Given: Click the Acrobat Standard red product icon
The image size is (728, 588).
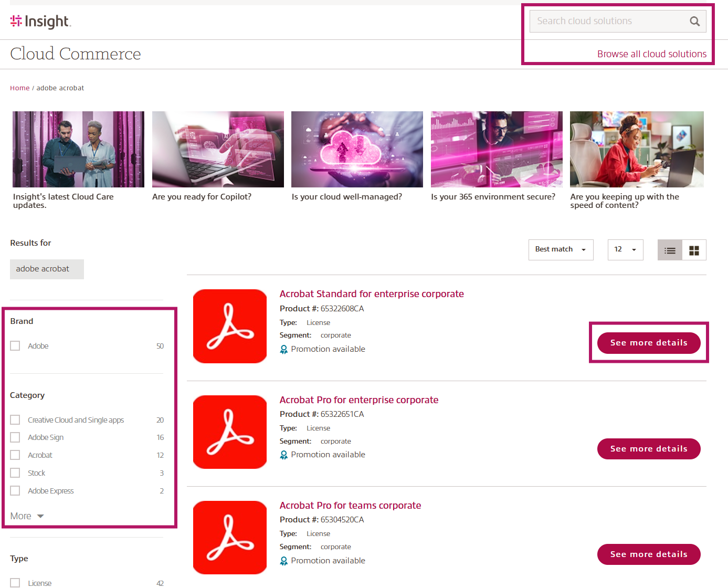Looking at the screenshot, I should click(x=229, y=326).
